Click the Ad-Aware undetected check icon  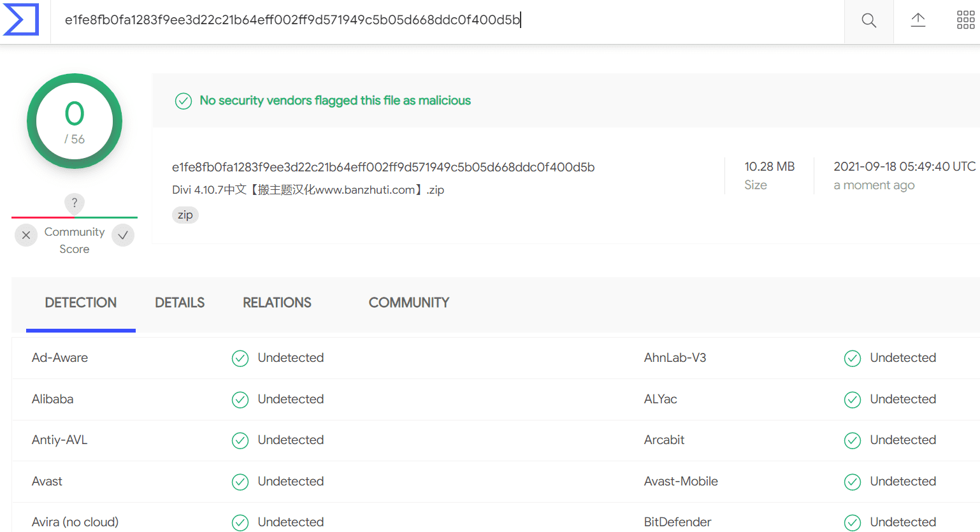pos(240,358)
